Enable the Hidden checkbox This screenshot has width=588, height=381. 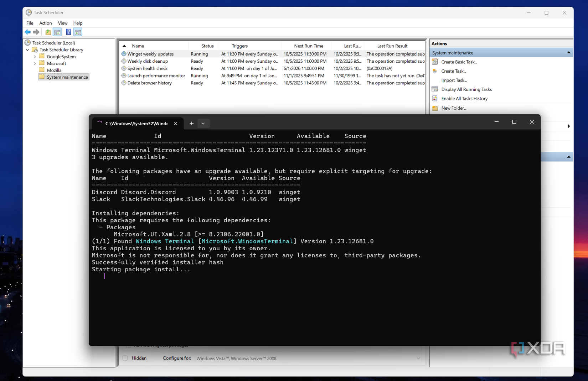125,358
